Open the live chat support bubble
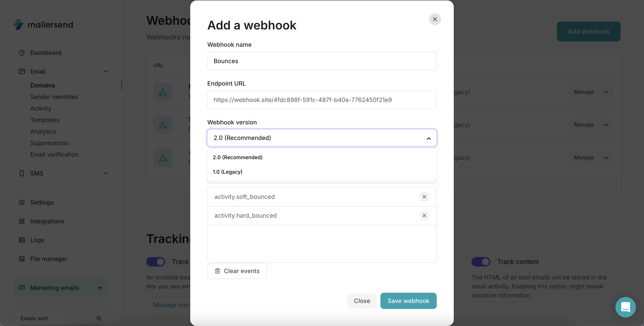This screenshot has height=326, width=644. pyautogui.click(x=625, y=307)
